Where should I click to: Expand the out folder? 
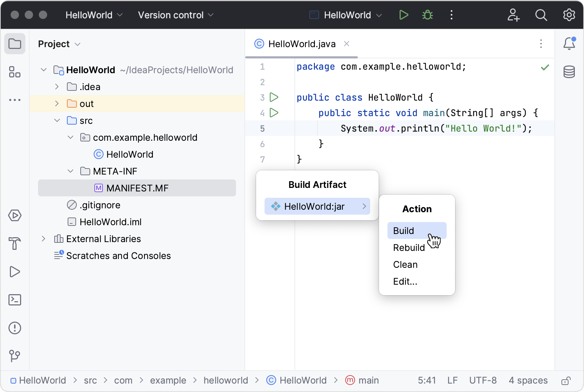[56, 103]
